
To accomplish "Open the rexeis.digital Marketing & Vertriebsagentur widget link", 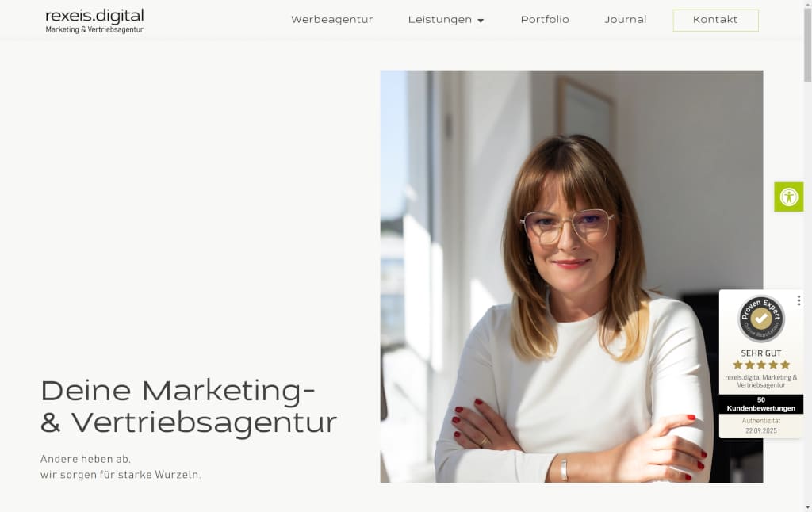I will click(x=760, y=381).
